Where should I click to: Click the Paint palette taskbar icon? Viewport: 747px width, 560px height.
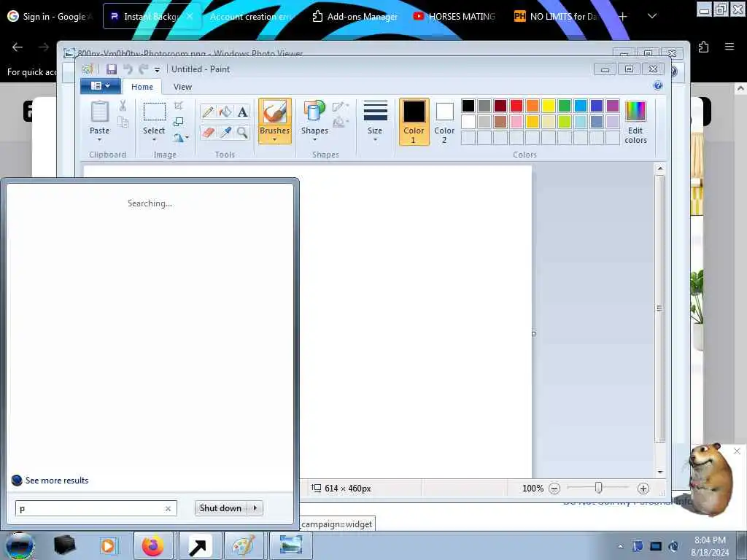[244, 545]
